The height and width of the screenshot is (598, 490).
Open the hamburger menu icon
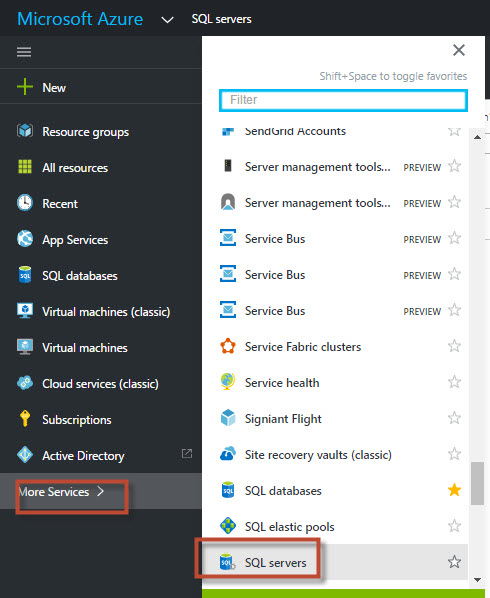click(24, 51)
